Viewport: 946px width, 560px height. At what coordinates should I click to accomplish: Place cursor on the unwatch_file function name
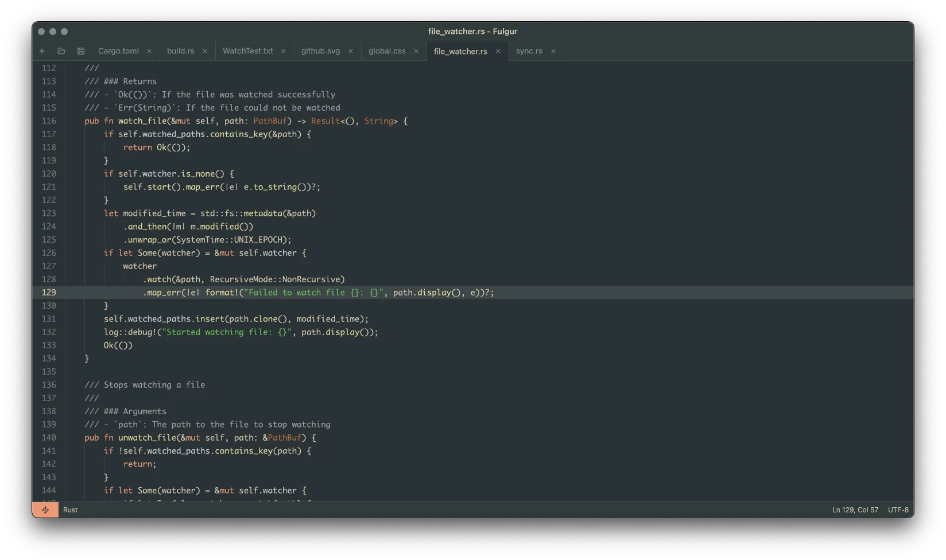(x=147, y=438)
